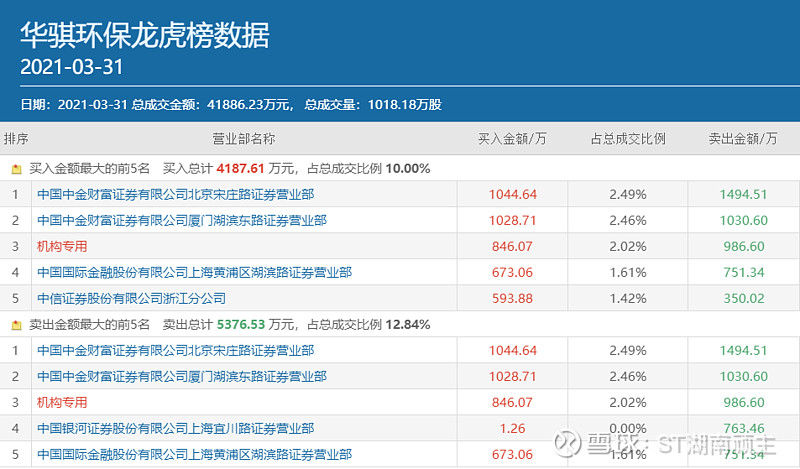This screenshot has height=469, width=800.
Task: Click buy amount 1028.71 in sell top-5 section
Action: tap(512, 377)
